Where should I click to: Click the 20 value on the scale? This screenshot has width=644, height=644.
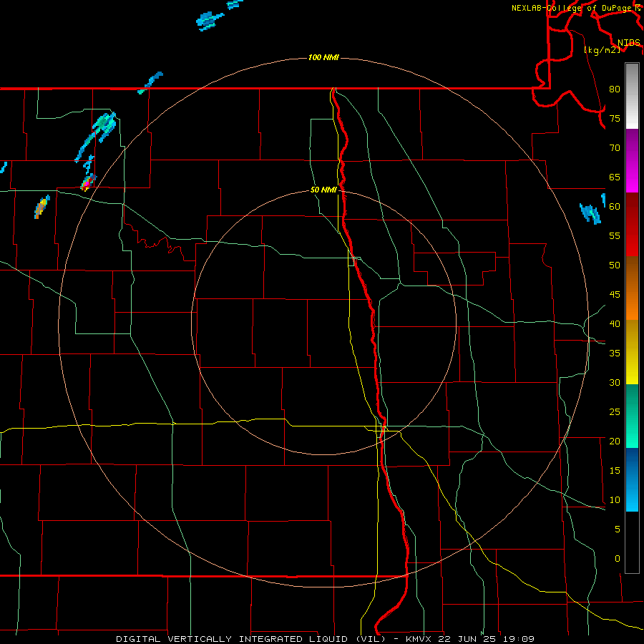coord(615,441)
